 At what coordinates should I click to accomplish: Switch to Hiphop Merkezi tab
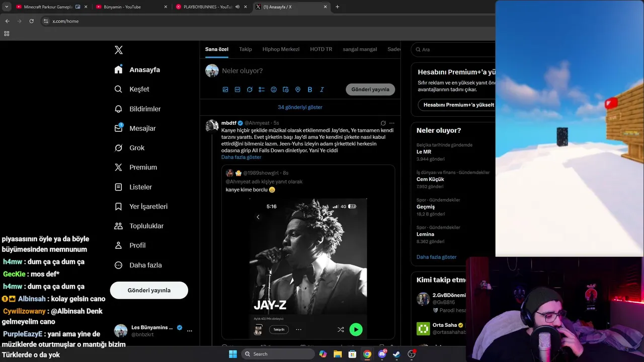(281, 49)
